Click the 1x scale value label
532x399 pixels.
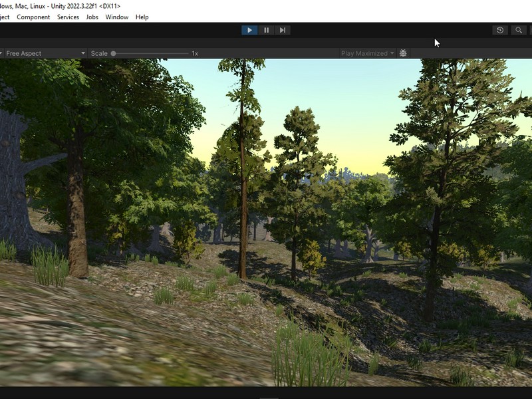pos(195,53)
